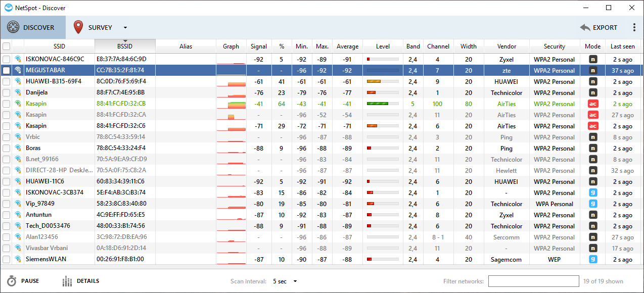Click the n mode badge for MEGUSTABAR
Screen dimensions: 644x293
[x=593, y=70]
